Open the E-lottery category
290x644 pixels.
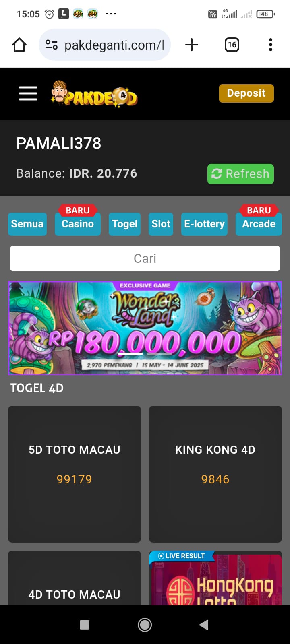tap(204, 224)
